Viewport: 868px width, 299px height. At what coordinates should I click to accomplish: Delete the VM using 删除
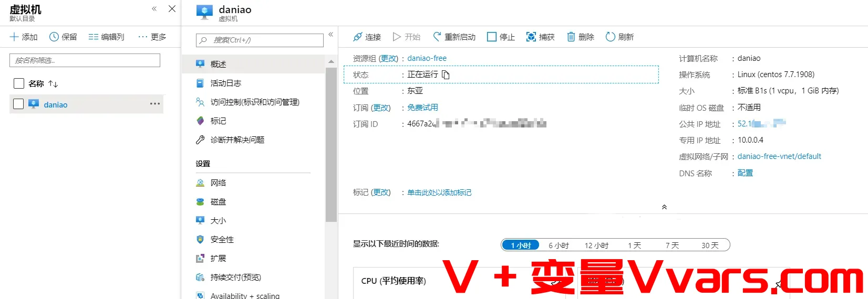point(581,37)
